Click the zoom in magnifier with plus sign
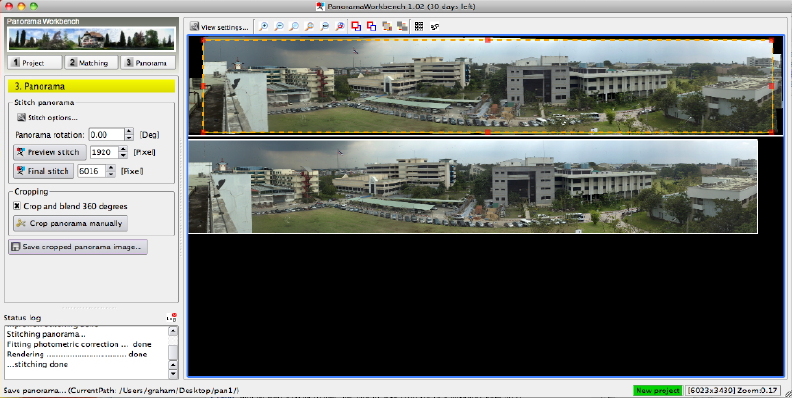 click(x=263, y=26)
